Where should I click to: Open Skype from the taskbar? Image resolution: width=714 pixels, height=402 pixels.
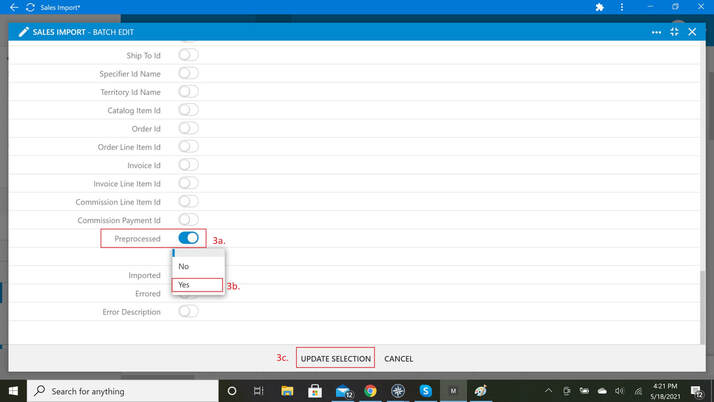click(425, 391)
